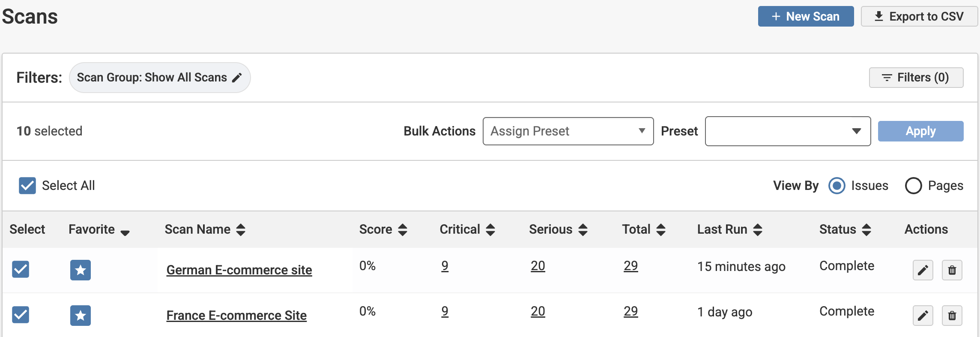Choose Pages view radio button
Screen dimensions: 980x337
click(913, 186)
